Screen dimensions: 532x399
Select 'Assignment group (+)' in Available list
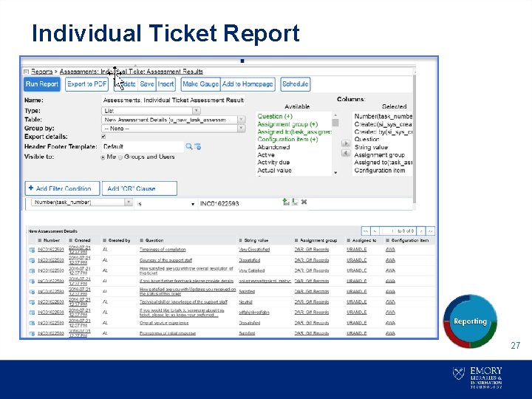pos(287,124)
